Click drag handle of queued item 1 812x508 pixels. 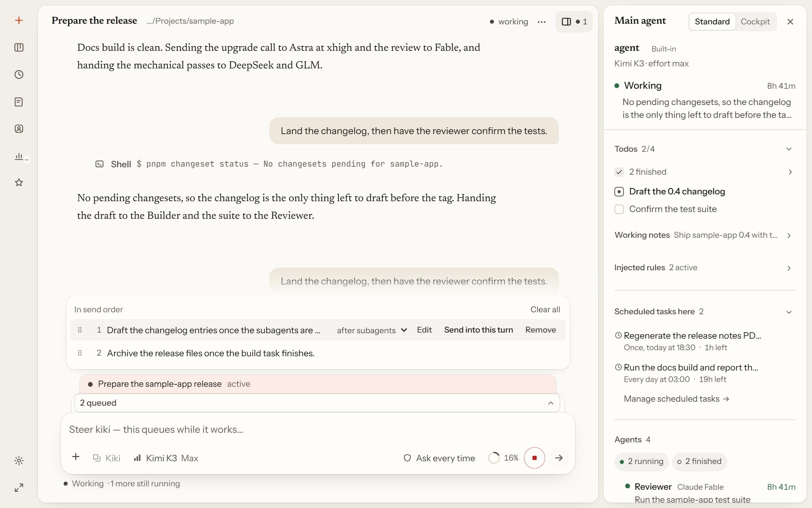click(80, 330)
